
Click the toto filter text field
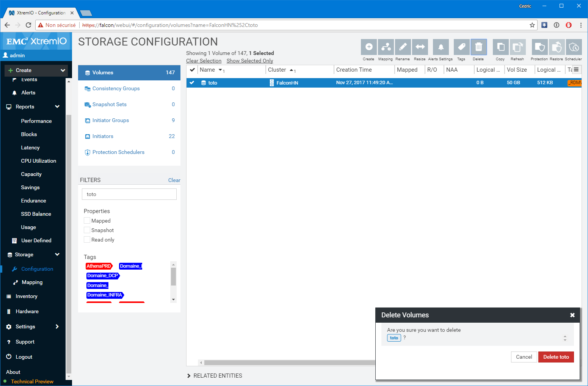click(129, 194)
